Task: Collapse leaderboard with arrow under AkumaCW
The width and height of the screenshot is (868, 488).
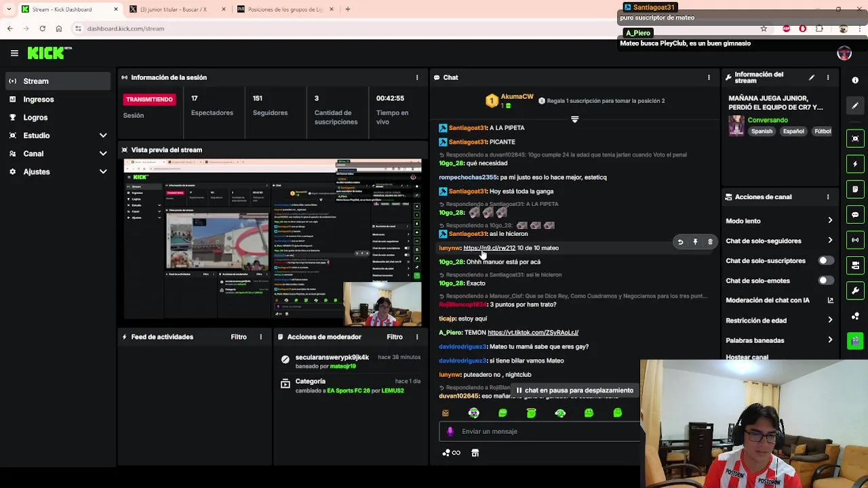Action: click(574, 119)
